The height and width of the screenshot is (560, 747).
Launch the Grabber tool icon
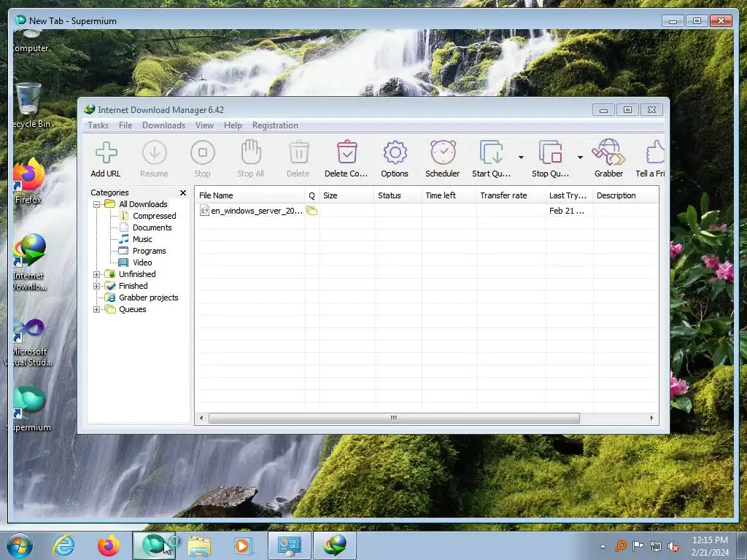608,152
